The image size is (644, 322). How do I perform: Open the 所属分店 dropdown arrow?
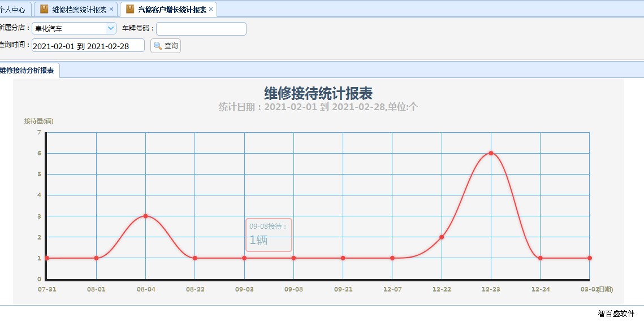click(111, 28)
